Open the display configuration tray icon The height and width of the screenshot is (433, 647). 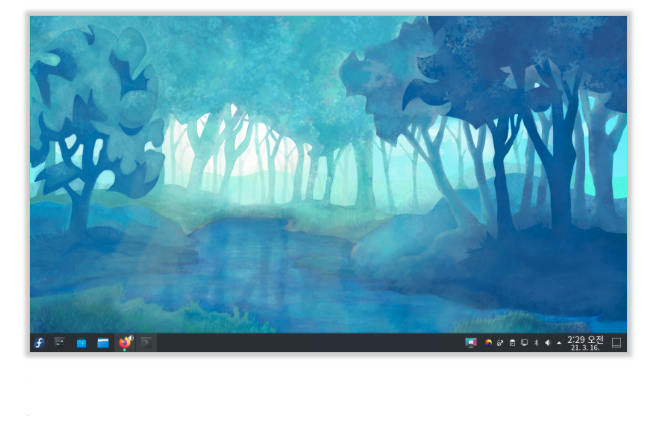(524, 343)
